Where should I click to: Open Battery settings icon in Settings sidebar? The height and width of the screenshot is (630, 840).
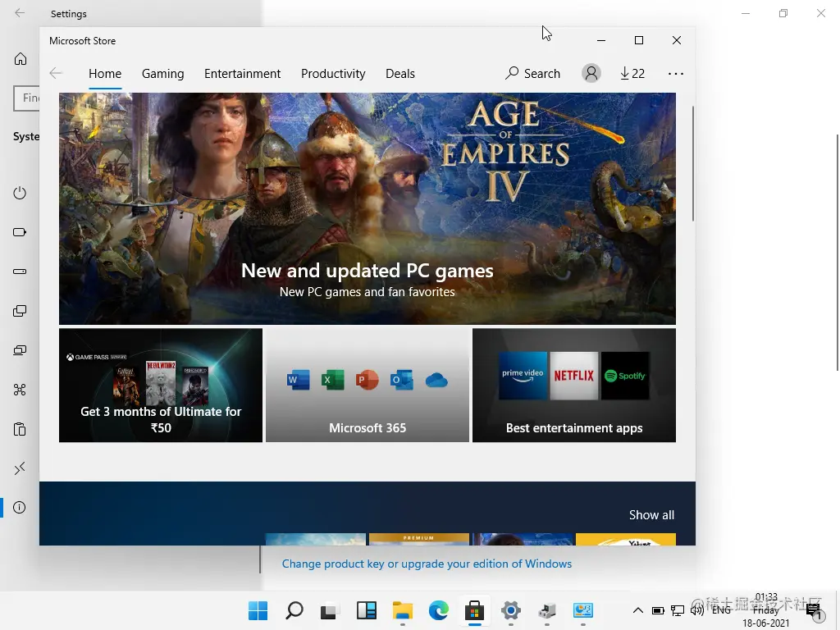click(20, 232)
